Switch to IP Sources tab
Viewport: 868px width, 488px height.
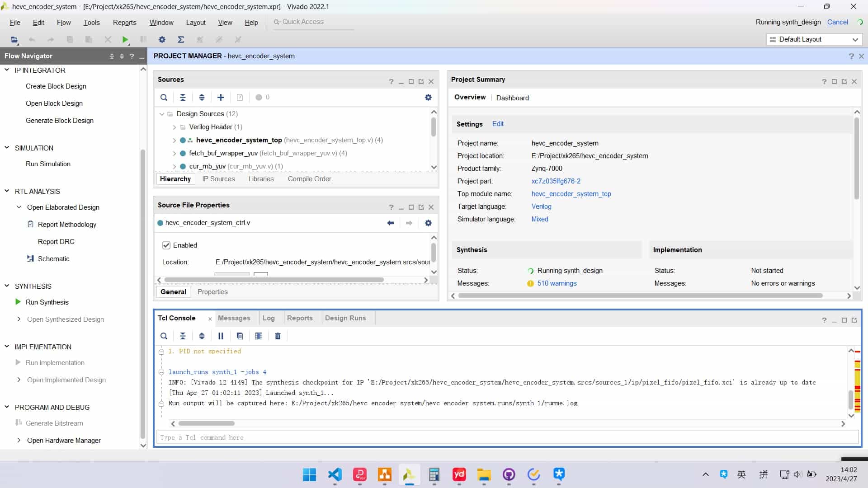(x=218, y=179)
